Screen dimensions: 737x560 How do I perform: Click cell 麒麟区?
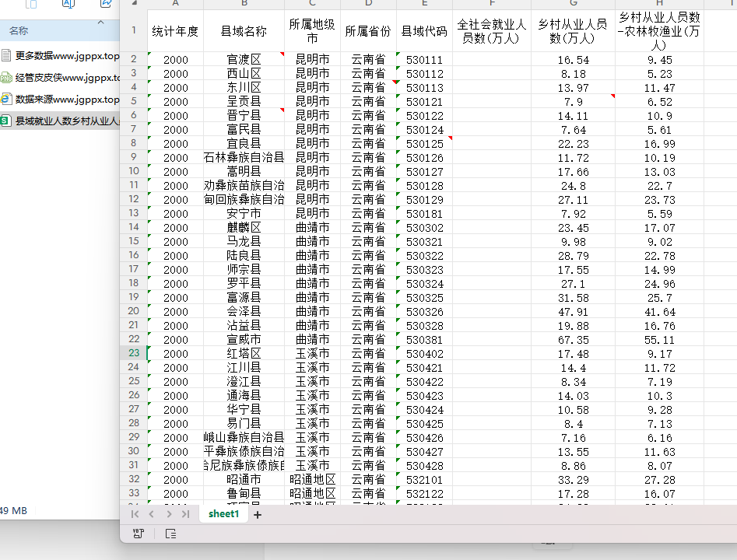click(244, 227)
